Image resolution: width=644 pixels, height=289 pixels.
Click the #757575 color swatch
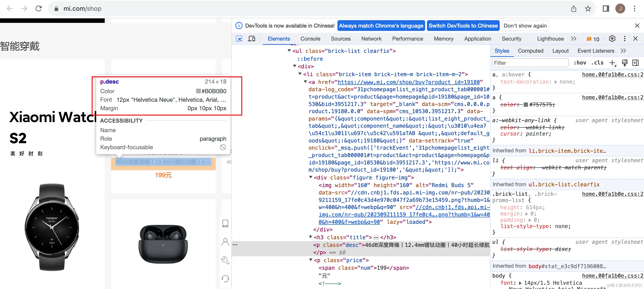pos(526,105)
